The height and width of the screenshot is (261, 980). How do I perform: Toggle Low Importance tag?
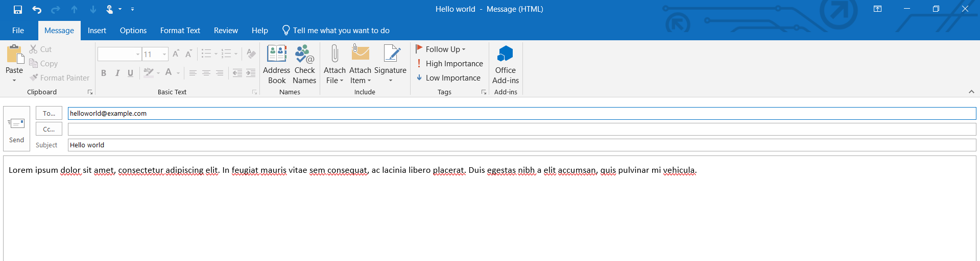(448, 78)
